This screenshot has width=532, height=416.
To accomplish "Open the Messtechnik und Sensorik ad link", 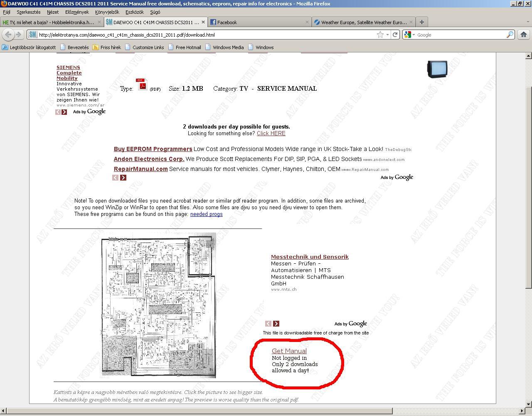I will [x=310, y=257].
